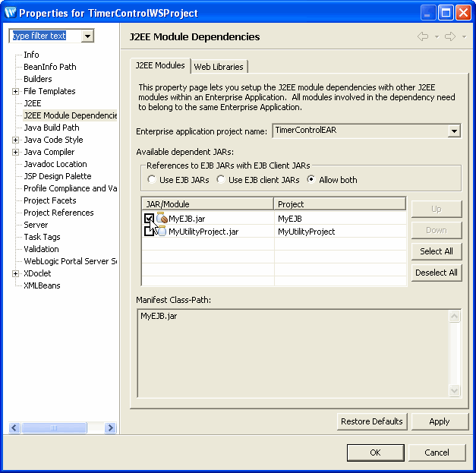This screenshot has height=473, width=476.
Task: Click the back navigation arrow icon
Action: pos(423,36)
